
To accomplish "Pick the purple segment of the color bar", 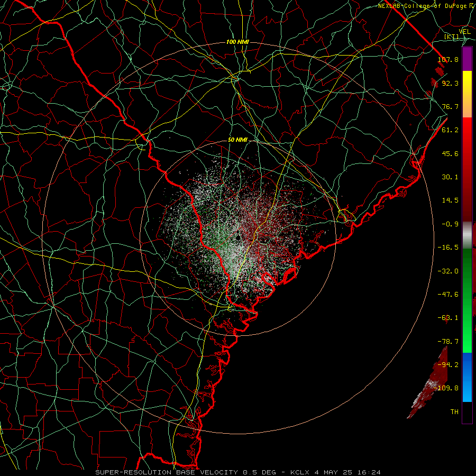I will [x=467, y=59].
